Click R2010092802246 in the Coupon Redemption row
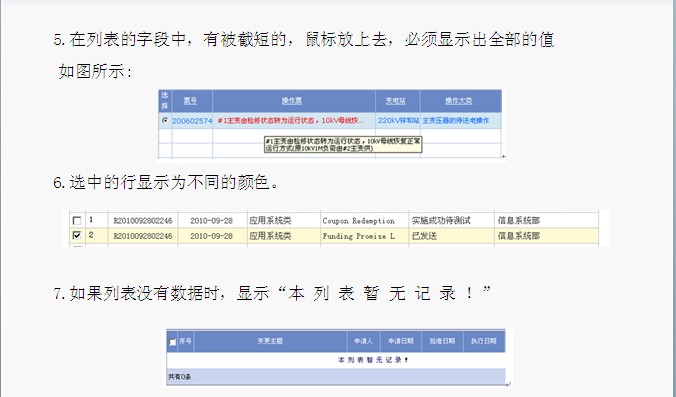The height and width of the screenshot is (397, 676). (143, 221)
